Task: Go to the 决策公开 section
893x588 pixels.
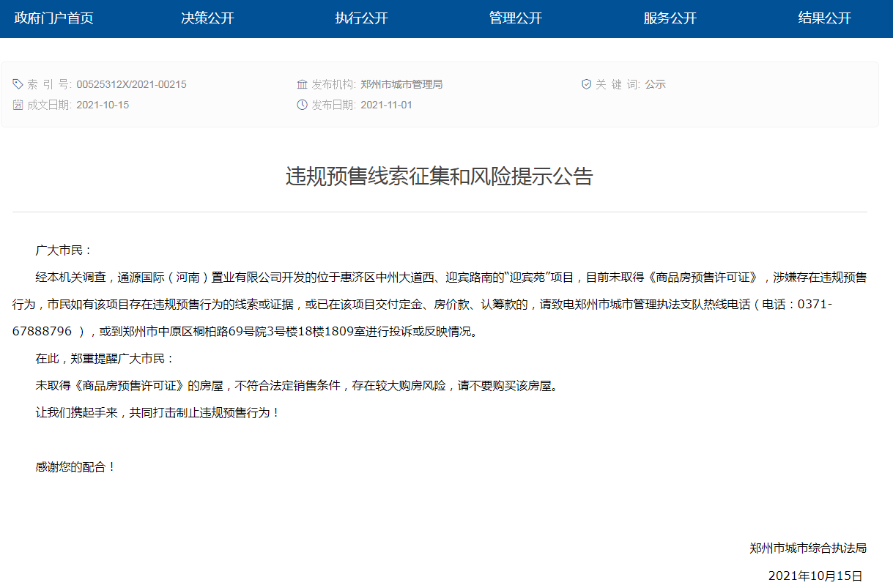Action: [207, 18]
